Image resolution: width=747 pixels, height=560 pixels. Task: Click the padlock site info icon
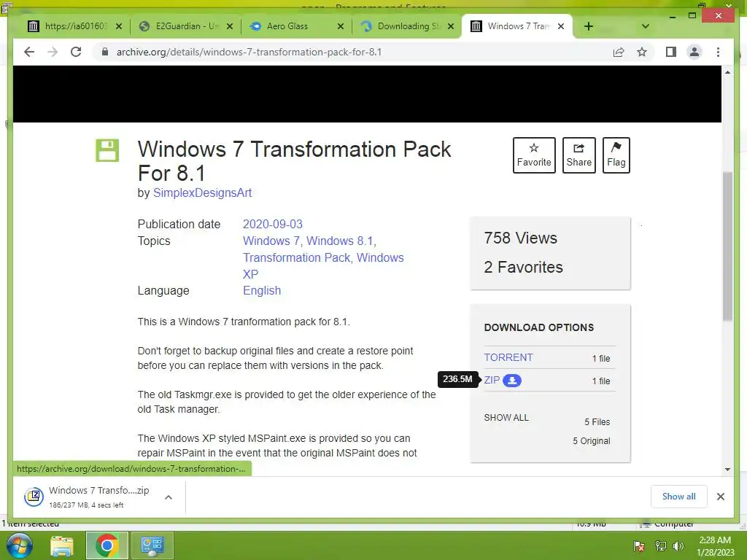tap(105, 52)
